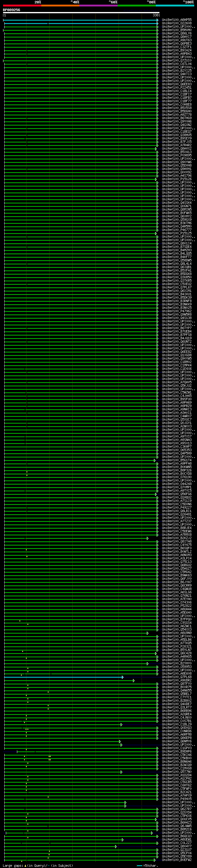Viewport: 197px width, 868px height.
Task: Click the UniRef100_A9PB43 label
Action: point(177,54)
